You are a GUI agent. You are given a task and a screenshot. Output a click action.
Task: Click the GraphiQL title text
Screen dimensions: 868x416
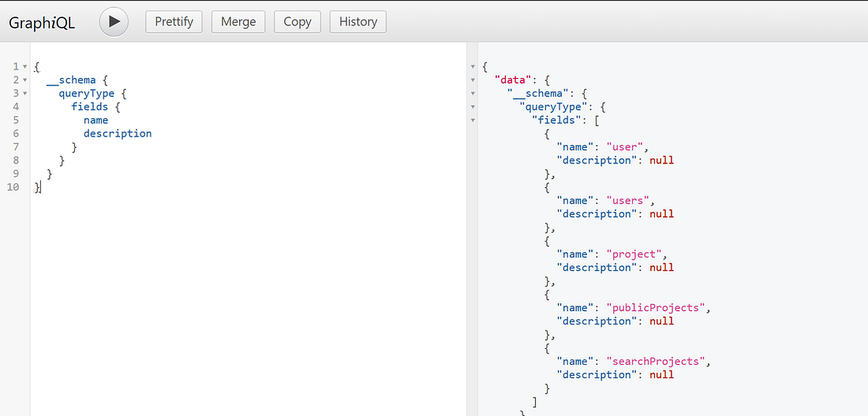(x=42, y=23)
